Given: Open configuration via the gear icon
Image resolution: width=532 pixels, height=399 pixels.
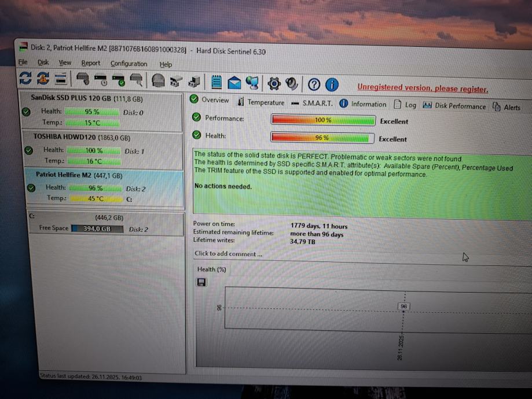Looking at the screenshot, I should point(274,84).
